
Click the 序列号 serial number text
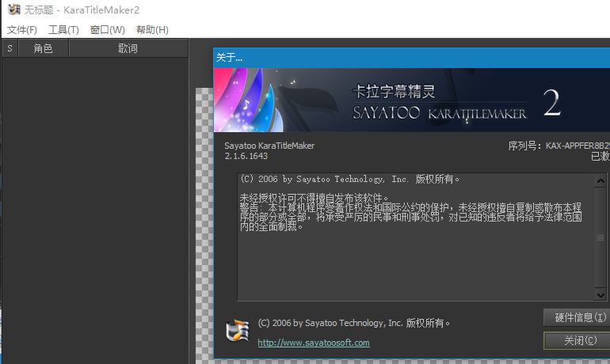click(x=559, y=146)
